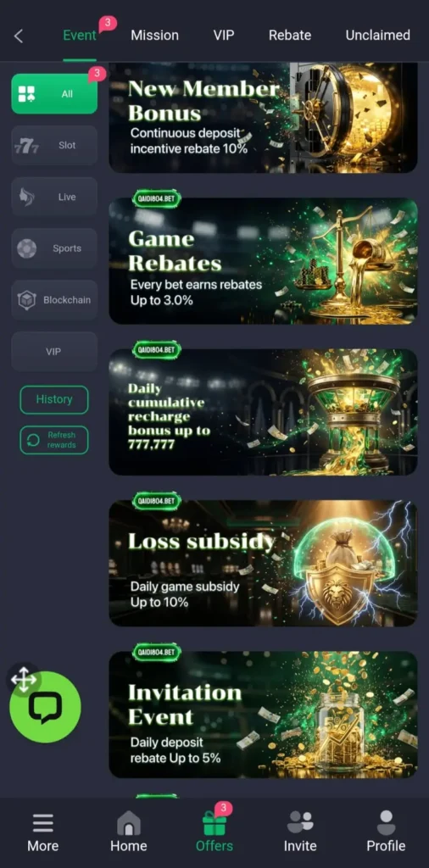
Task: Select the Blockchain cube category
Action: [54, 300]
